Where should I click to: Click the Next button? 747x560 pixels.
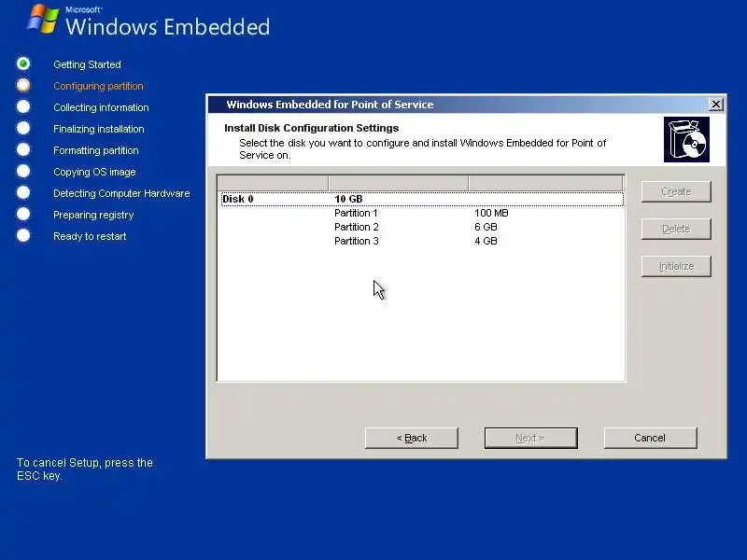click(530, 438)
